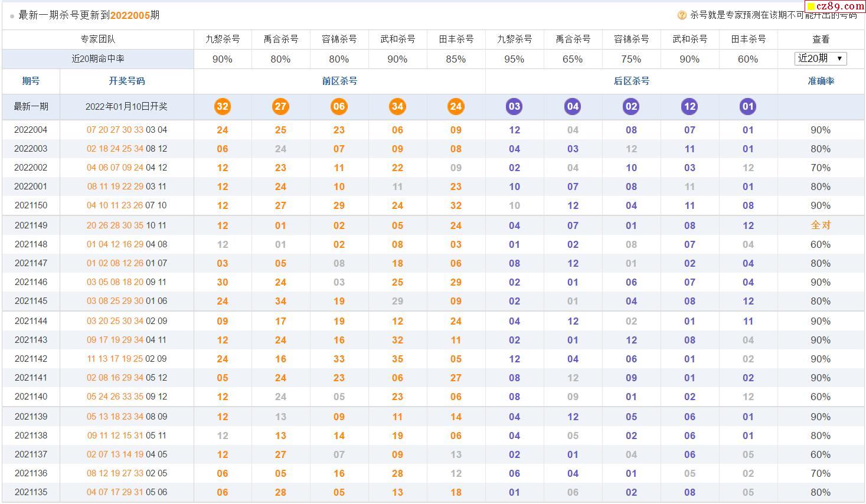Click the purple 04 ball in latest row

pyautogui.click(x=573, y=107)
